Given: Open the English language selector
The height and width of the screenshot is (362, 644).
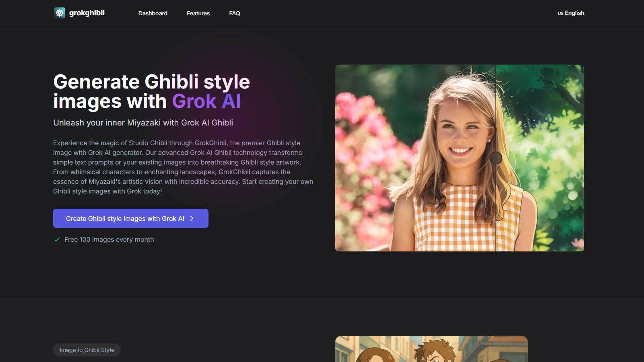Looking at the screenshot, I should click(571, 13).
